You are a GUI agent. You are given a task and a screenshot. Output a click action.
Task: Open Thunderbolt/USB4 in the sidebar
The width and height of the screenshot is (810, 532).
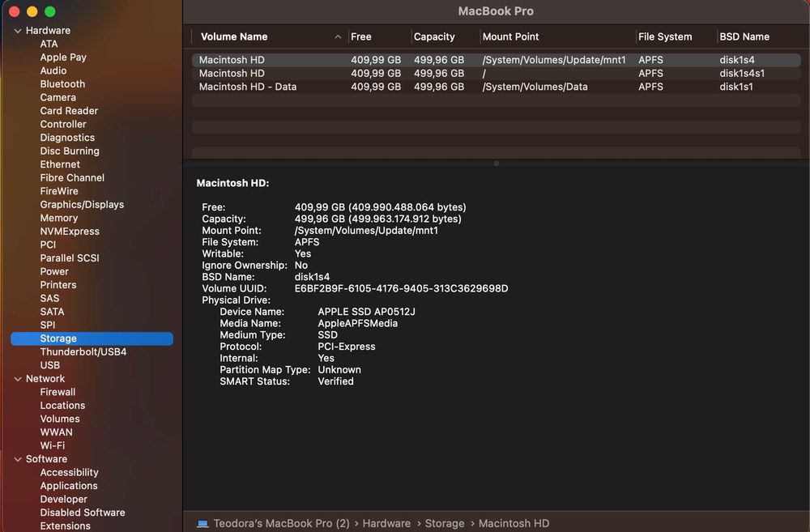[83, 352]
